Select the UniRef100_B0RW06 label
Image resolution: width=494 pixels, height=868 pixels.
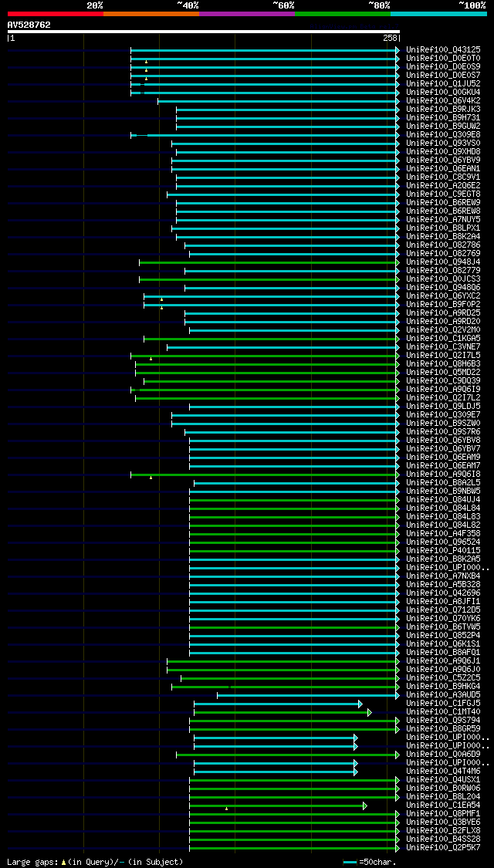click(x=443, y=789)
